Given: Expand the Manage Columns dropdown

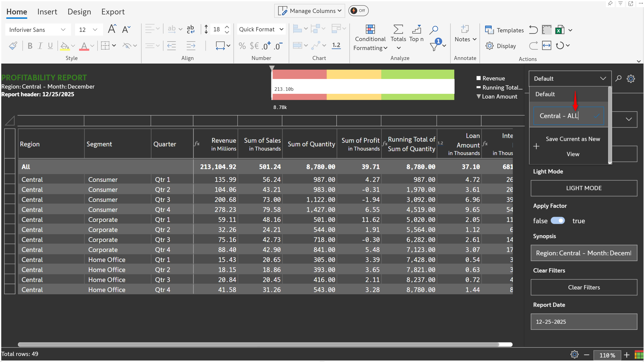Looking at the screenshot, I should (309, 11).
